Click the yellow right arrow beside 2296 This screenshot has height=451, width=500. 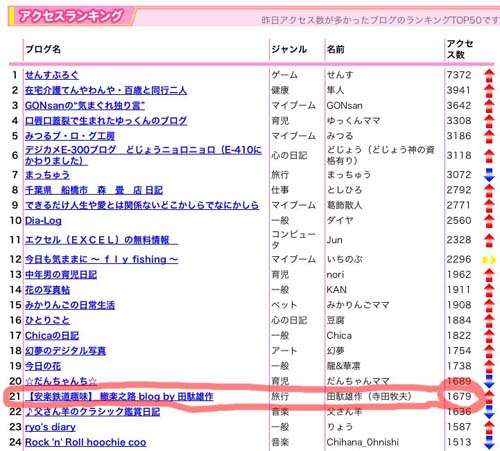pos(489,260)
